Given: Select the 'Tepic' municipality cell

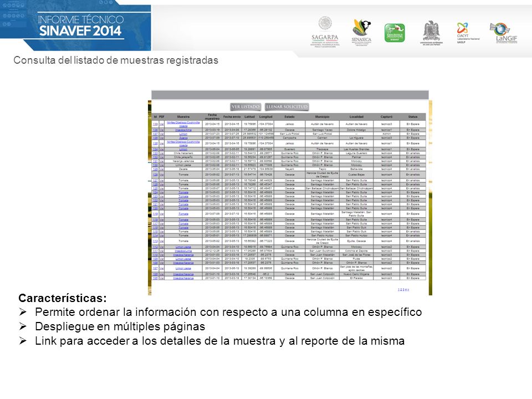Looking at the screenshot, I should point(322,169).
